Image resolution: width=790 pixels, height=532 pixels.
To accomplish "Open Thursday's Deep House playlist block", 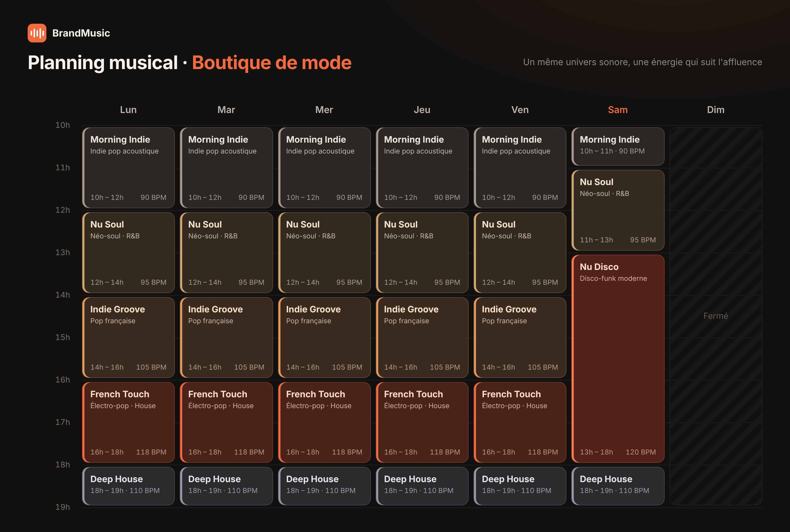I will pos(422,486).
